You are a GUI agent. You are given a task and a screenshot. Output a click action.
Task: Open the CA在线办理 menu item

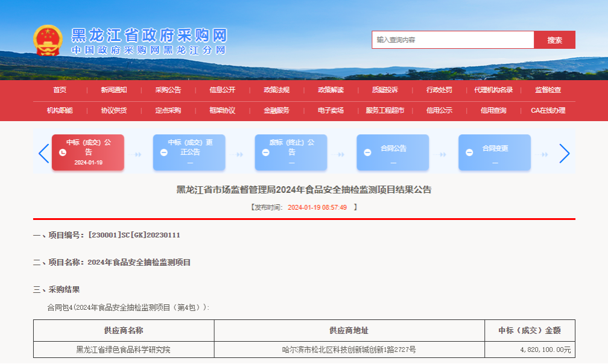click(548, 110)
